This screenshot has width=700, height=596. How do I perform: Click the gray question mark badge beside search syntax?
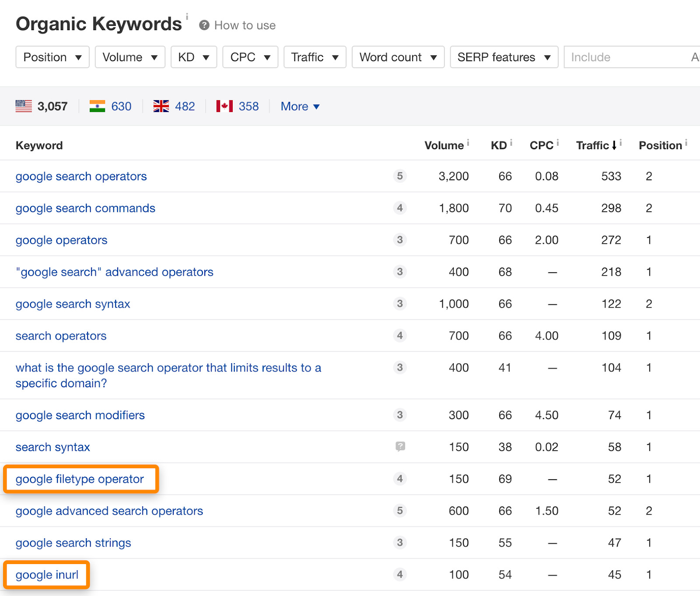point(399,447)
